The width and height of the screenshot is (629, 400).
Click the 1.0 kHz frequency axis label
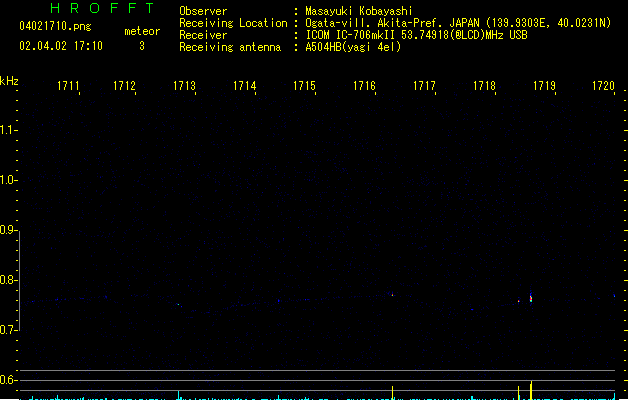point(7,180)
